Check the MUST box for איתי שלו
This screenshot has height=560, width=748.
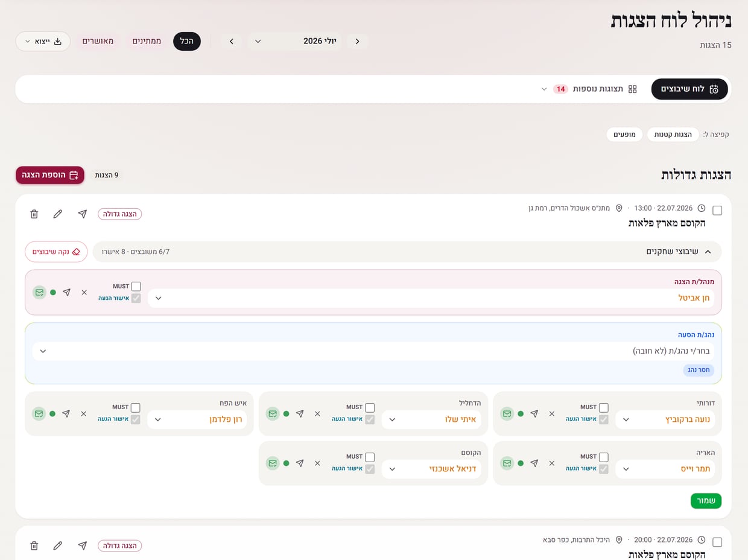[370, 407]
